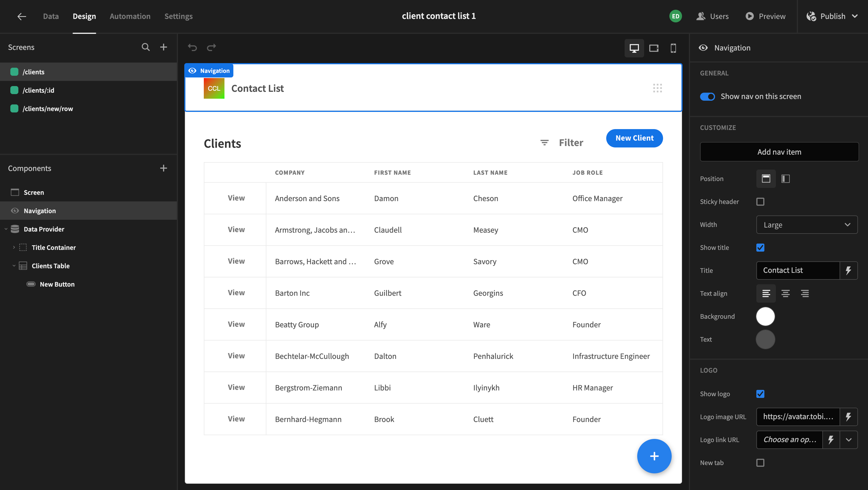Click the search icon in Screens panel
This screenshot has width=868, height=490.
point(145,46)
